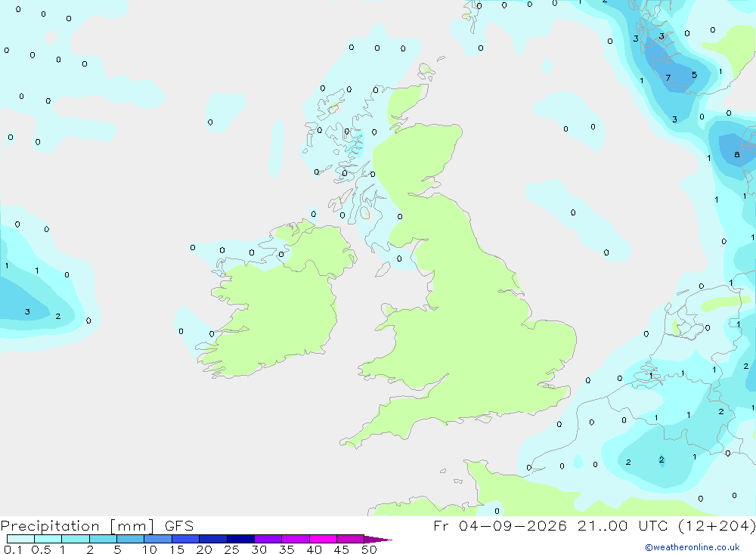The image size is (756, 554).
Task: Click the '8' precipitation value at right edge
Action: pos(736,155)
